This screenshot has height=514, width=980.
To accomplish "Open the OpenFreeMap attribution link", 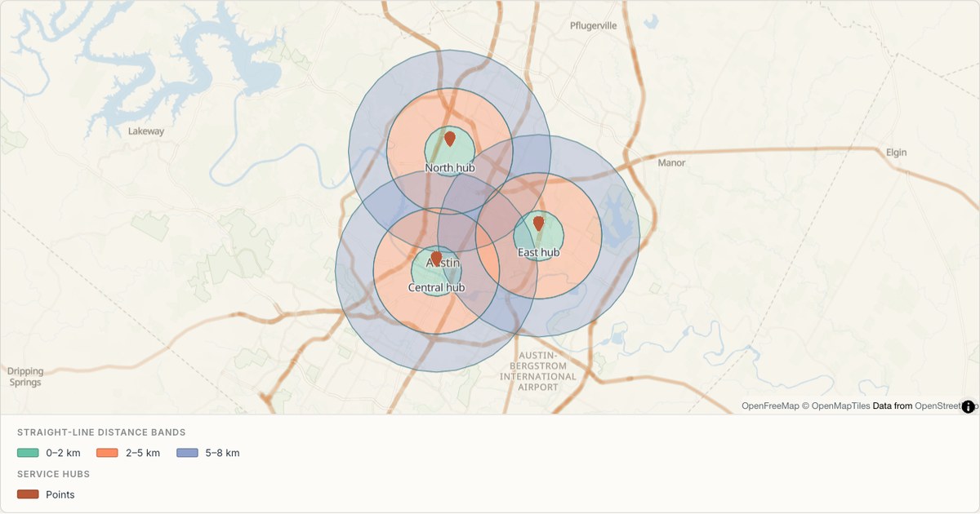I will [770, 405].
